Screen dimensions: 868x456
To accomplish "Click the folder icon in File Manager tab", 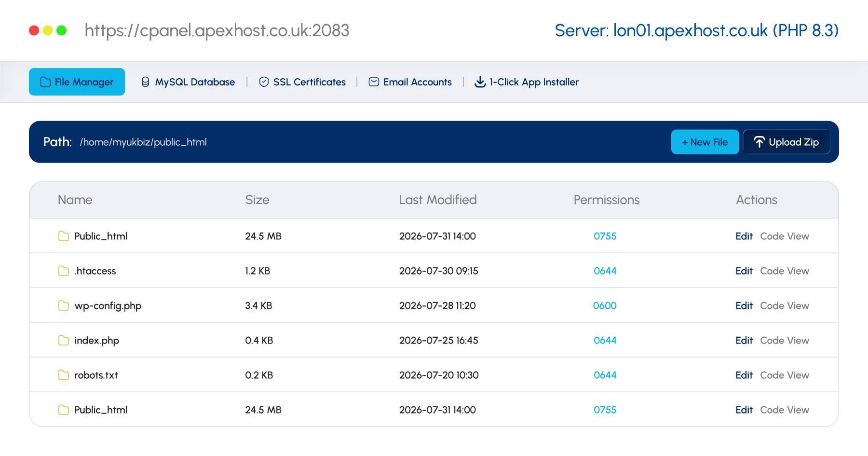I will click(x=45, y=82).
